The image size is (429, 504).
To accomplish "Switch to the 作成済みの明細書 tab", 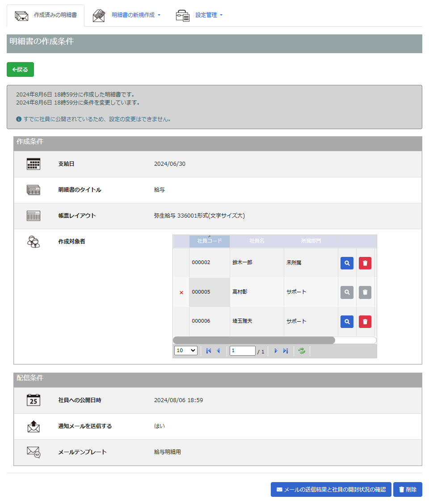I will (x=46, y=15).
